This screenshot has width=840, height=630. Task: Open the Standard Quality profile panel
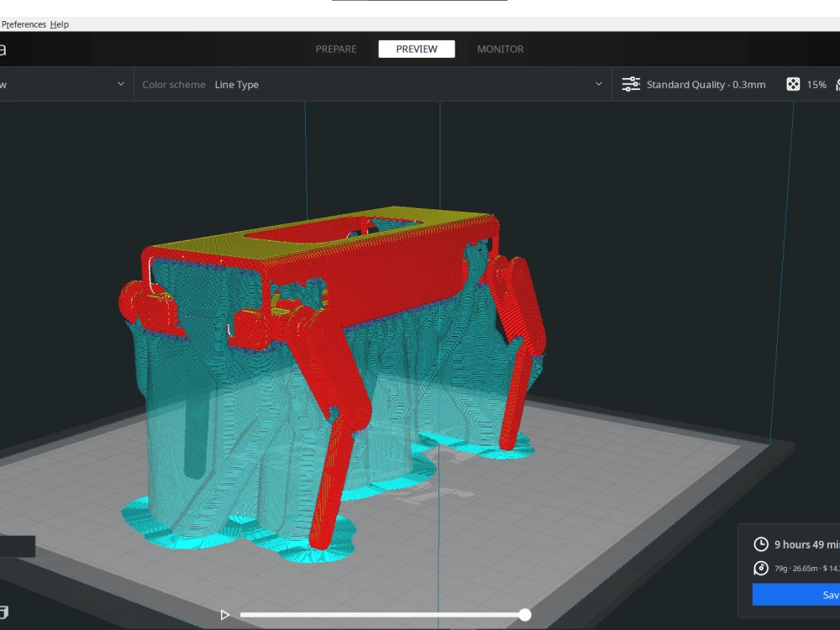(706, 84)
